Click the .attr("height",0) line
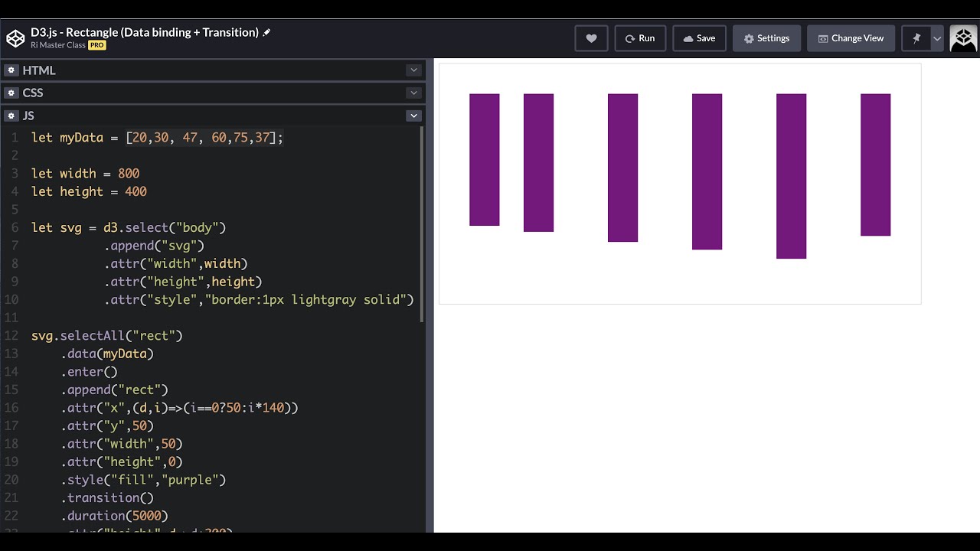980x551 pixels. pyautogui.click(x=121, y=461)
